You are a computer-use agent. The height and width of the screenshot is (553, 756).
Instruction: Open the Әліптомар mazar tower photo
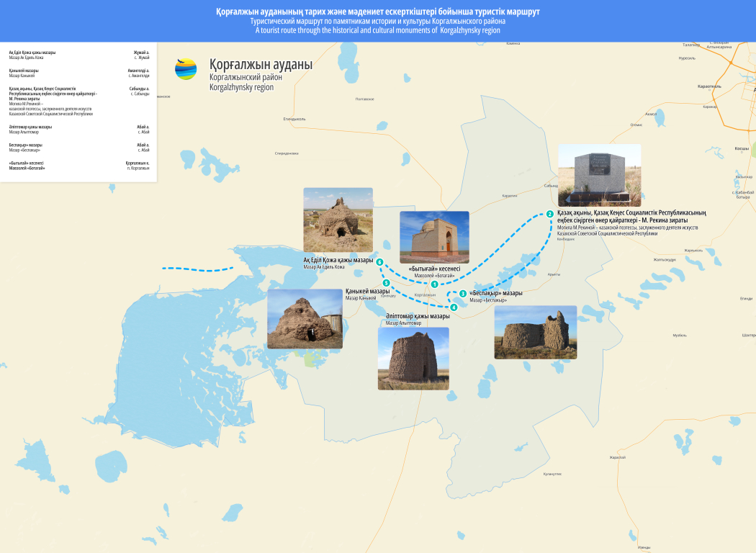[413, 359]
